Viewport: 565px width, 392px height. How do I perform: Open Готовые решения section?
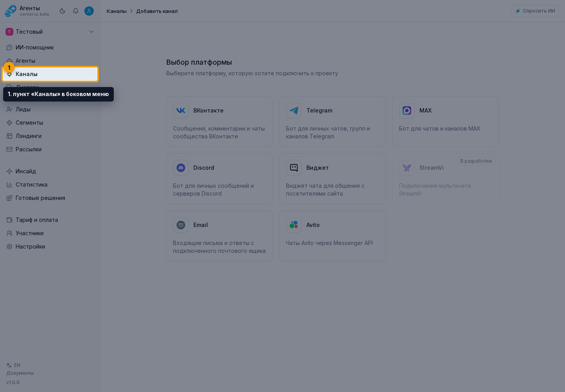tap(50, 198)
